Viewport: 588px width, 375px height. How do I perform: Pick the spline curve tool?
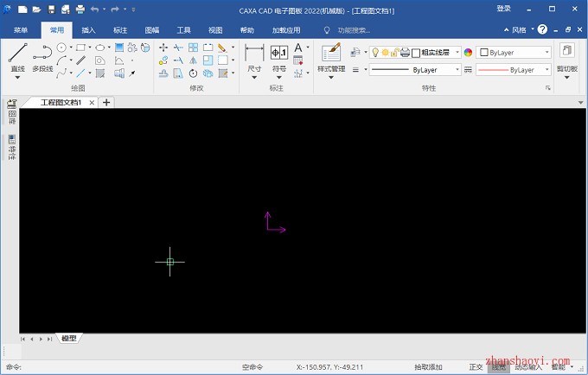61,73
